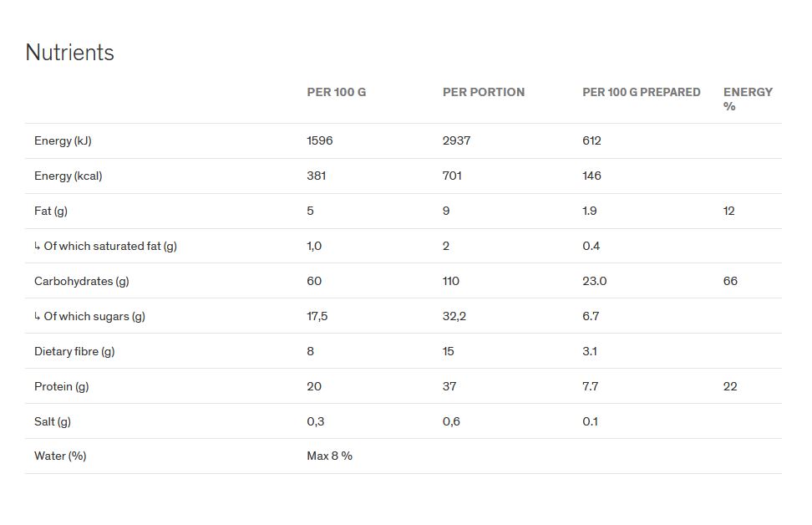
Task: Click the Water (%) row label
Action: [60, 456]
